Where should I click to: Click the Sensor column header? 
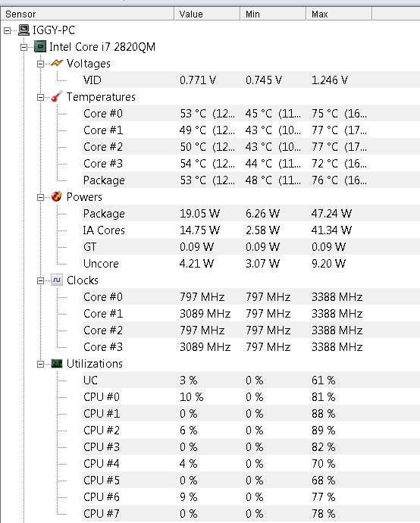click(87, 14)
